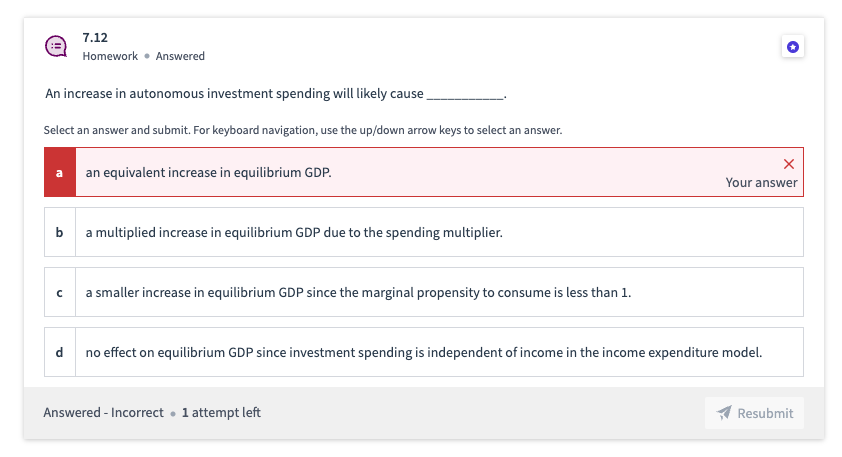Click the autonomous investment spending question text
Viewport: 842px width, 457px height.
tap(276, 94)
